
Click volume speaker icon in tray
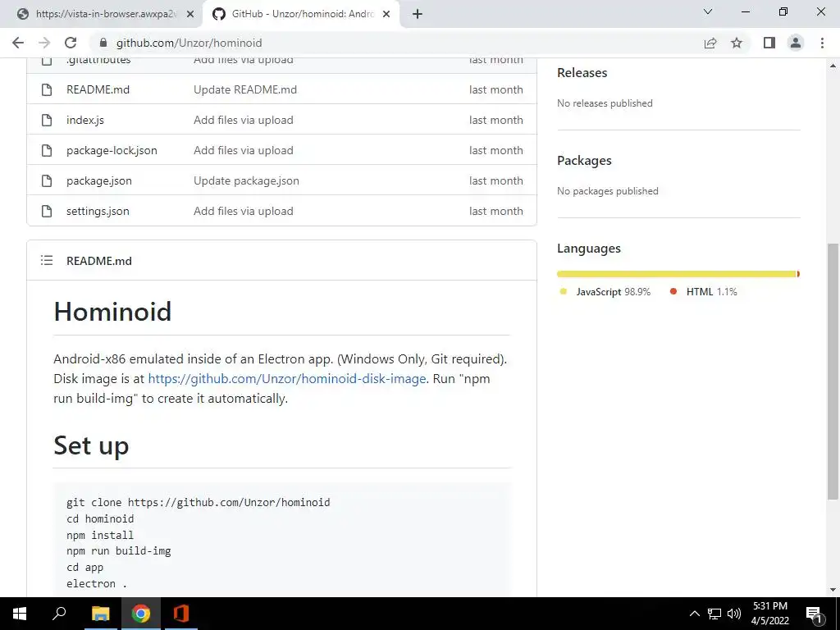[x=734, y=614]
